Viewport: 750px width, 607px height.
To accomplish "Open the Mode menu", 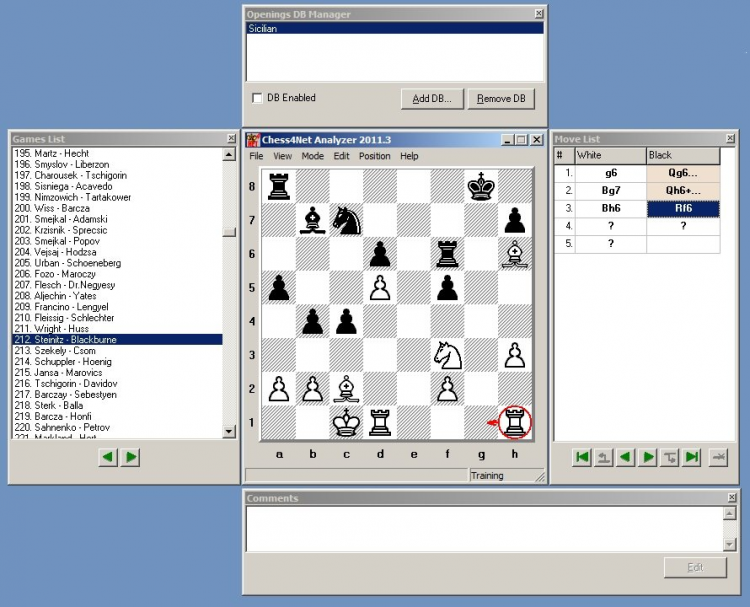I will pyautogui.click(x=312, y=156).
